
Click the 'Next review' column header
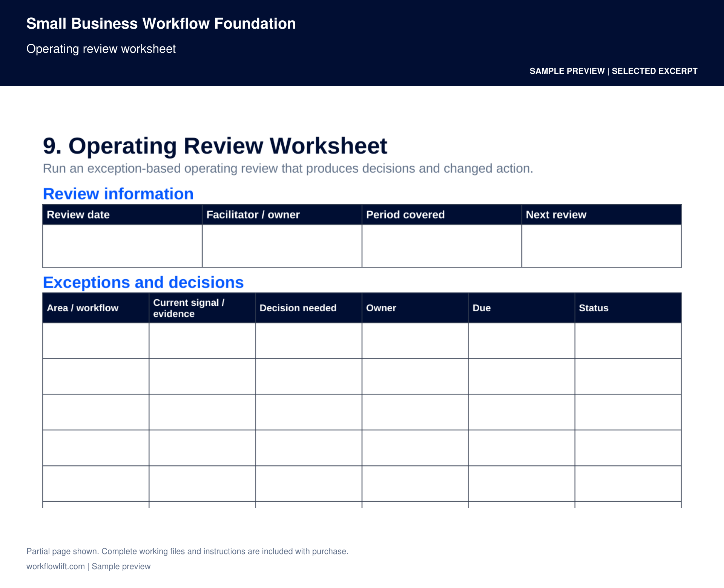click(x=601, y=215)
